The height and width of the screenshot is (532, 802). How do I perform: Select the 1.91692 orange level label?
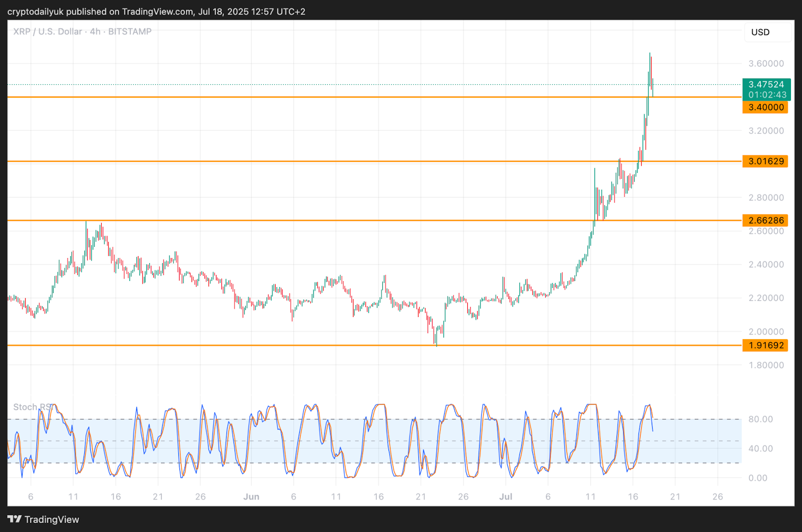pos(765,345)
